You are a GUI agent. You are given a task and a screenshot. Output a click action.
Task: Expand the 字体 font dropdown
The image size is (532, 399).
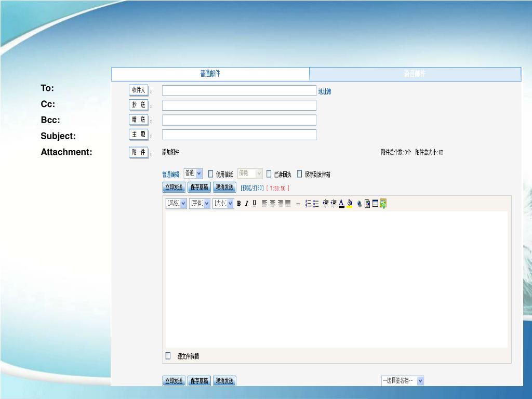pyautogui.click(x=199, y=203)
